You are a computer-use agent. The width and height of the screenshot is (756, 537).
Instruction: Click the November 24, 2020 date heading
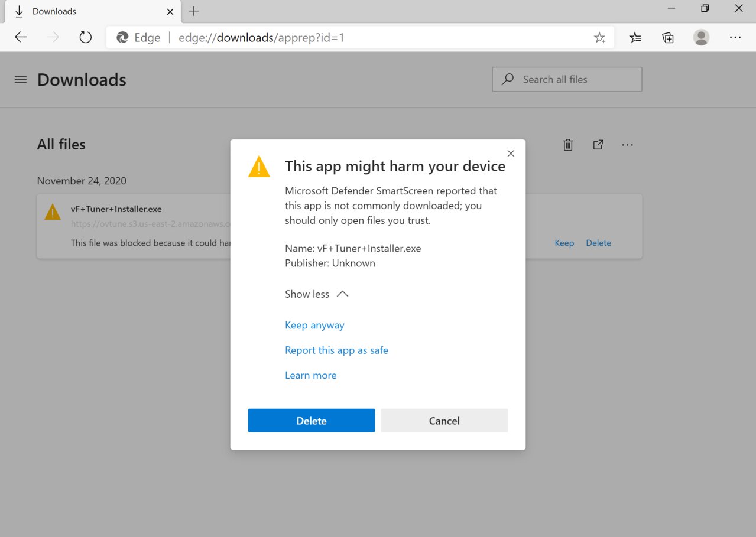click(x=82, y=181)
